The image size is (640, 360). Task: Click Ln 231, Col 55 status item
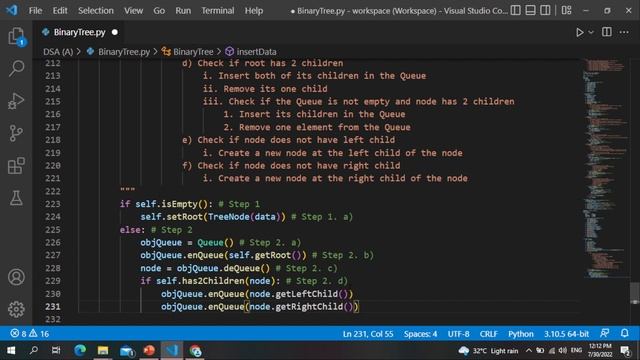(368, 334)
